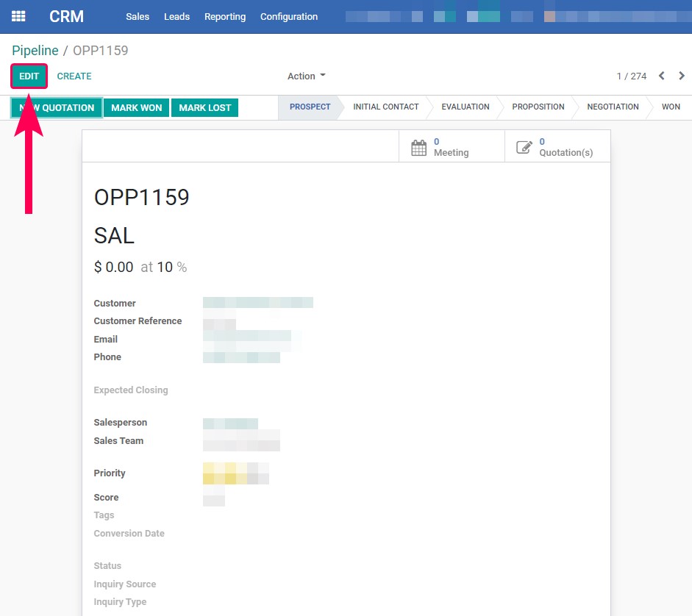Click the Expected Closing label
Image resolution: width=692 pixels, height=616 pixels.
pyautogui.click(x=131, y=390)
